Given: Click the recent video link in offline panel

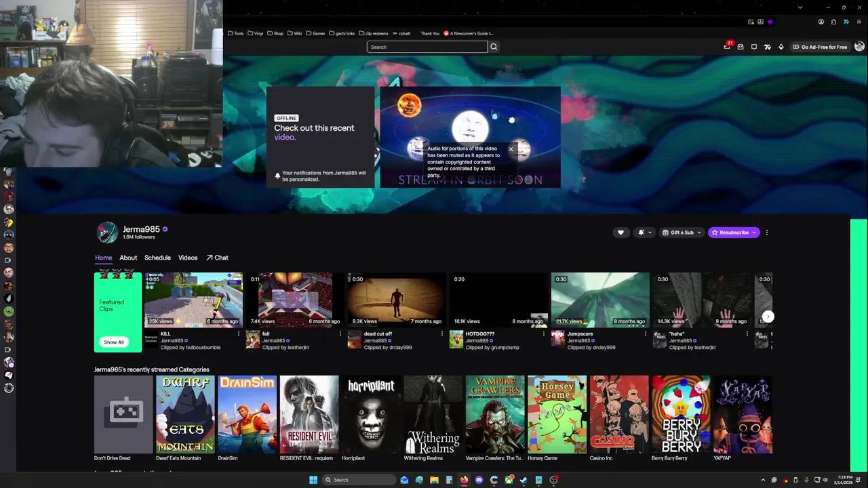Looking at the screenshot, I should [284, 137].
